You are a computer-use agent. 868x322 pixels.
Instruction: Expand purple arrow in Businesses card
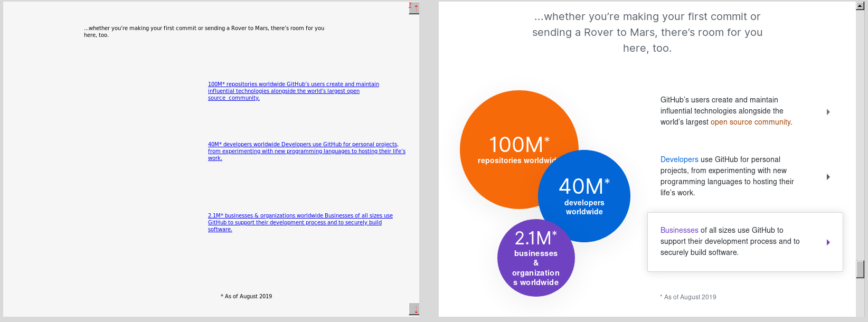click(x=828, y=242)
